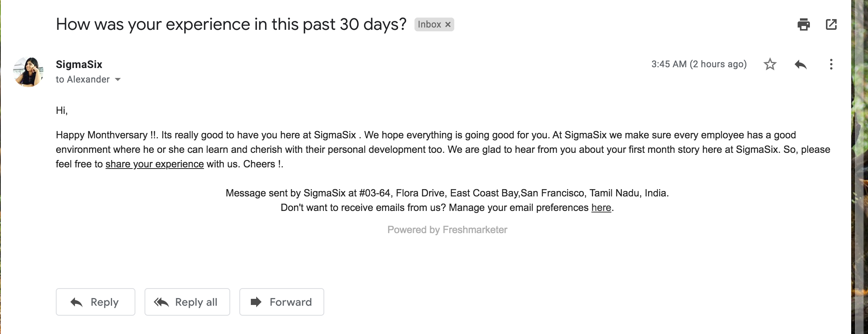The height and width of the screenshot is (334, 868).
Task: Toggle the star on this message
Action: 770,64
